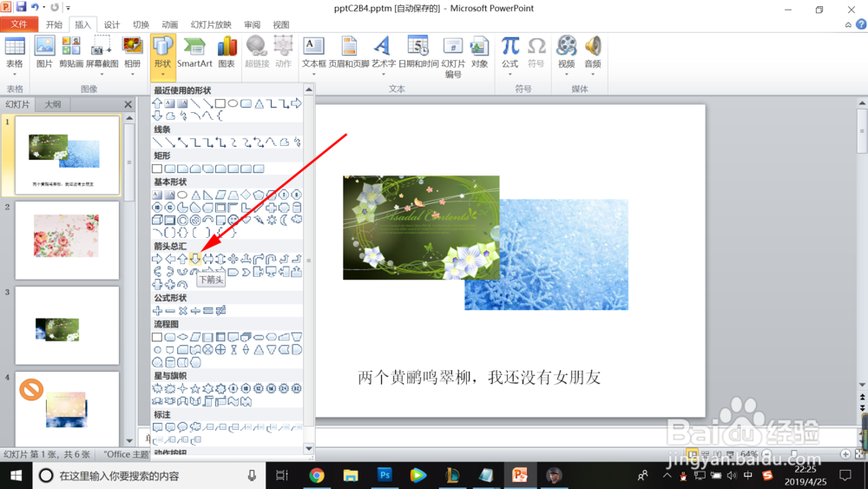The height and width of the screenshot is (489, 868).
Task: Open Windows Task View in taskbar
Action: pos(282,475)
